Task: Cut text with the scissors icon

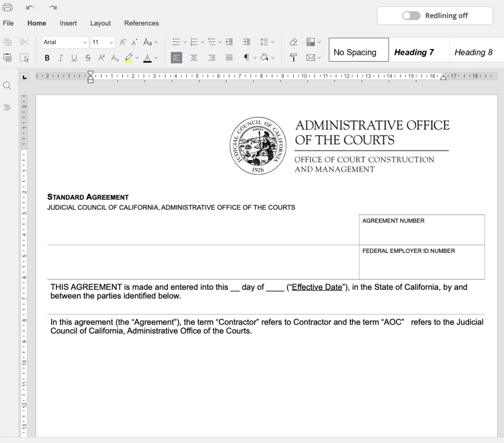Action: click(x=25, y=42)
